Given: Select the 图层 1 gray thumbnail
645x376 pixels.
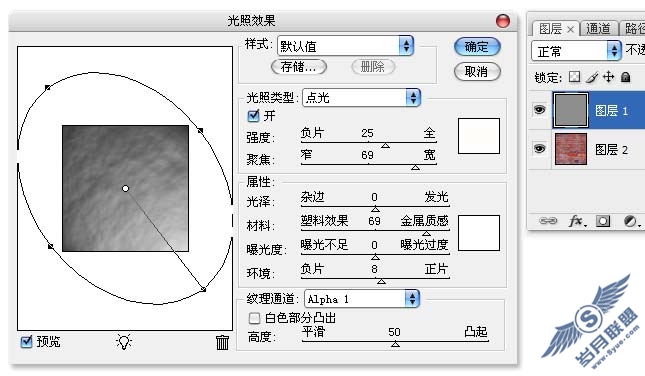Looking at the screenshot, I should tap(571, 110).
